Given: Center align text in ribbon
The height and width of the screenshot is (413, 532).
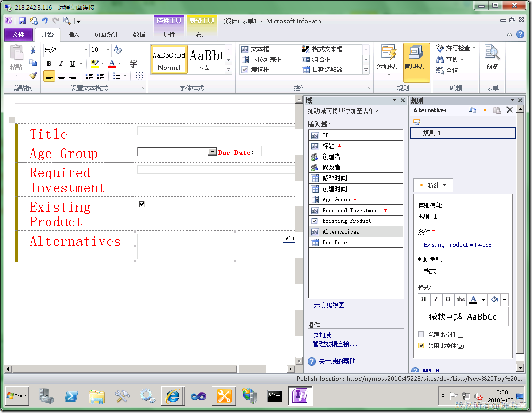Looking at the screenshot, I should click(61, 75).
